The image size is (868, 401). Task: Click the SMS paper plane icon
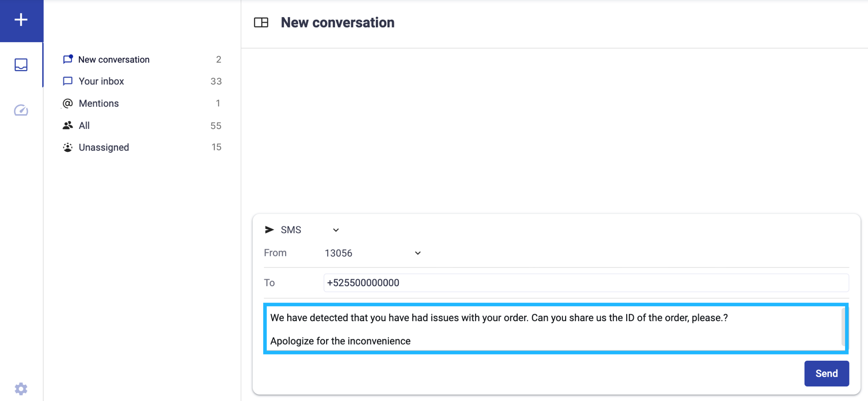point(269,230)
